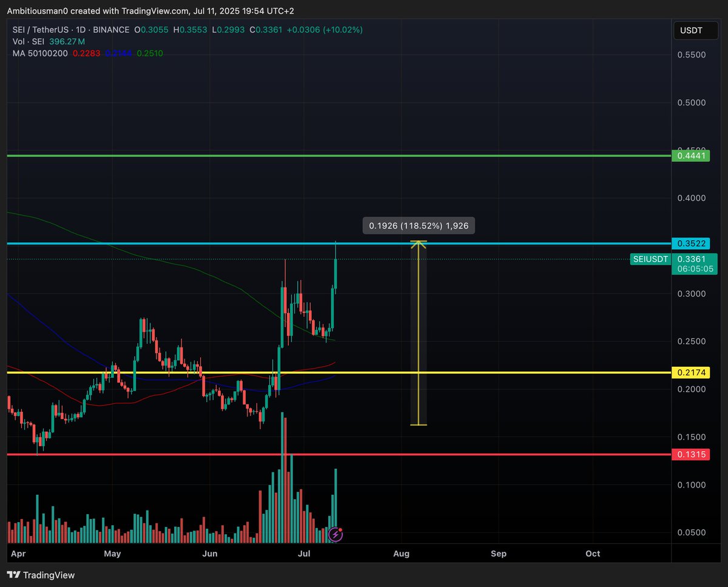Click the Sep label on time axis
728x587 pixels.
pyautogui.click(x=498, y=554)
